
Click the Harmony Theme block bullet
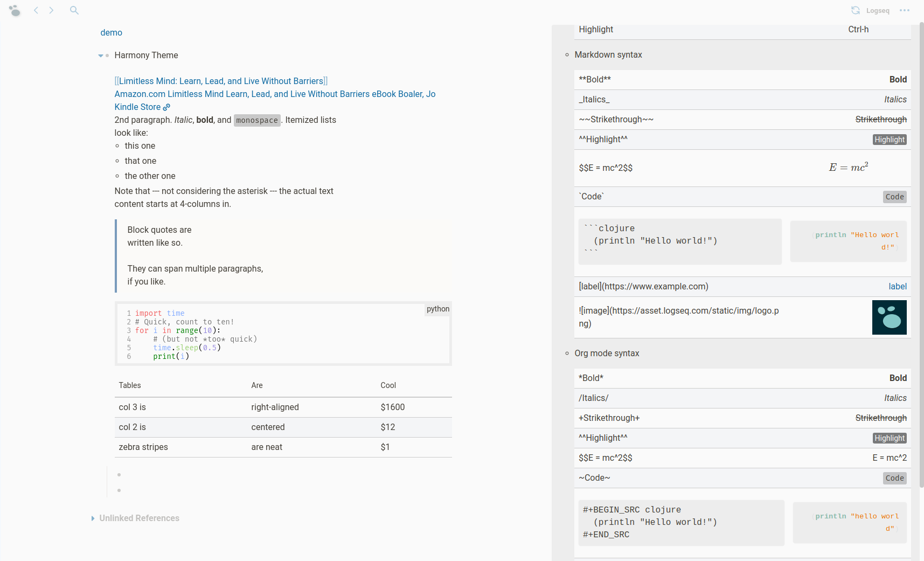tap(107, 56)
